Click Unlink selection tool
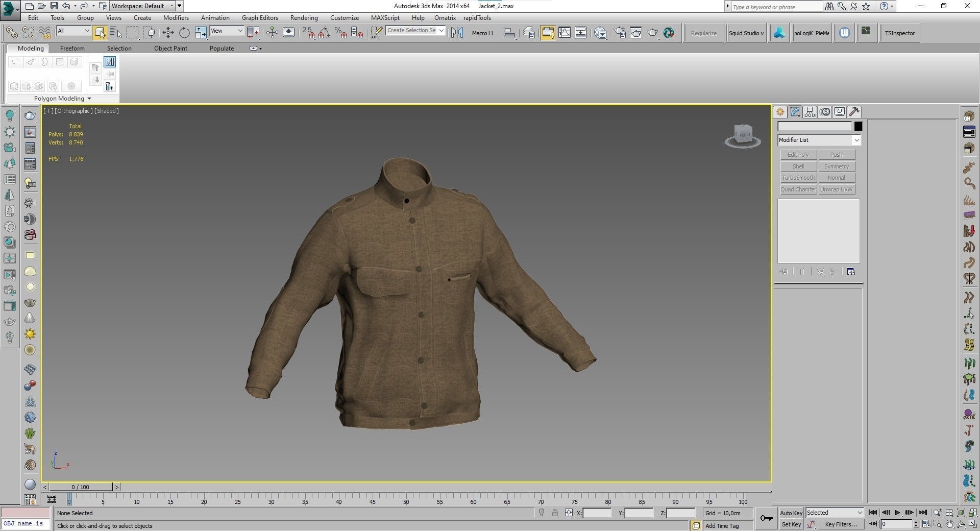Viewport: 980px width, 531px height. click(x=29, y=33)
